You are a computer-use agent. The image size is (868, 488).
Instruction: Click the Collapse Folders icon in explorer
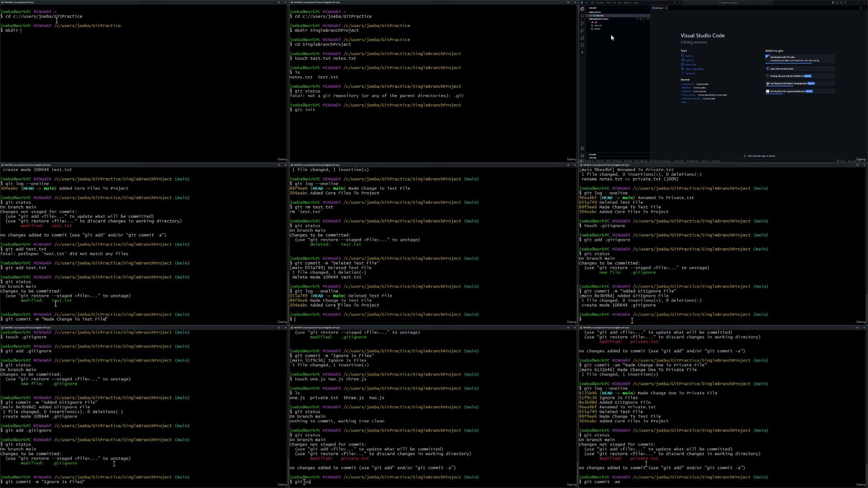(648, 19)
